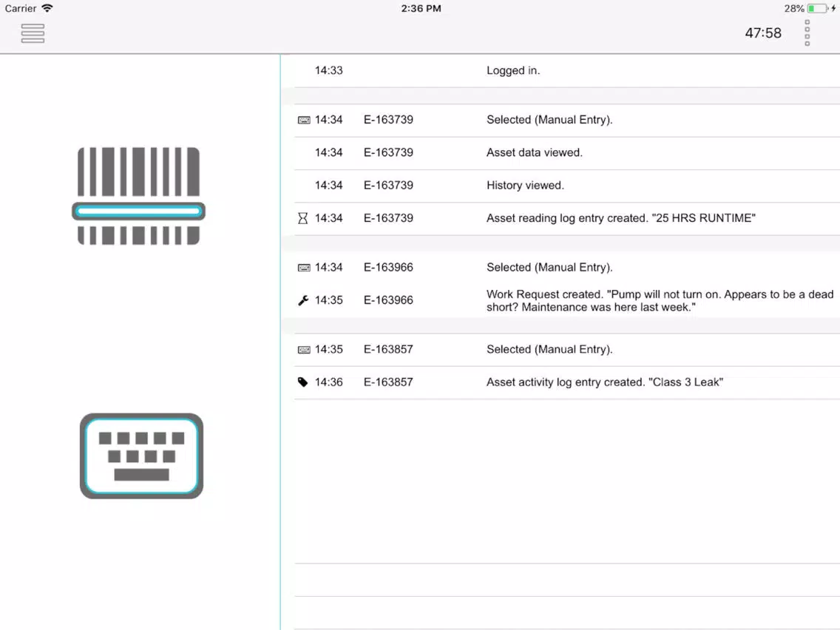The width and height of the screenshot is (840, 630).
Task: Click 'Selected (Manual Entry).' for E-163966
Action: click(x=549, y=268)
